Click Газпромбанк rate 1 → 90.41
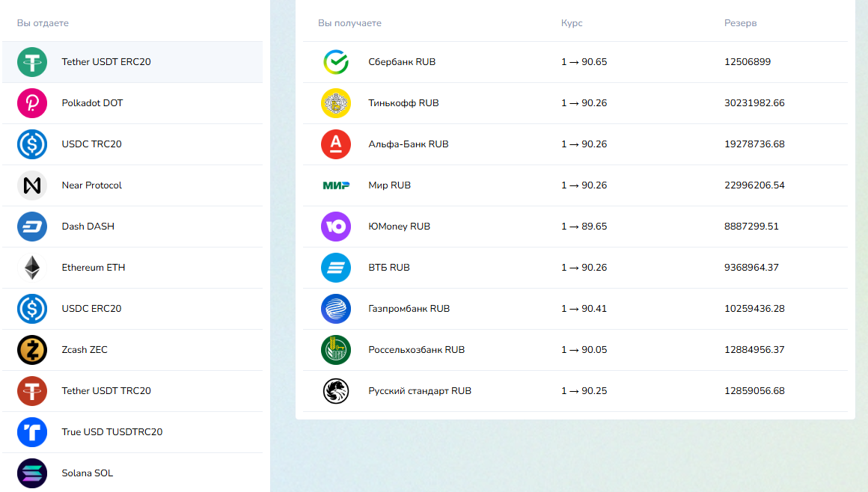 click(584, 309)
